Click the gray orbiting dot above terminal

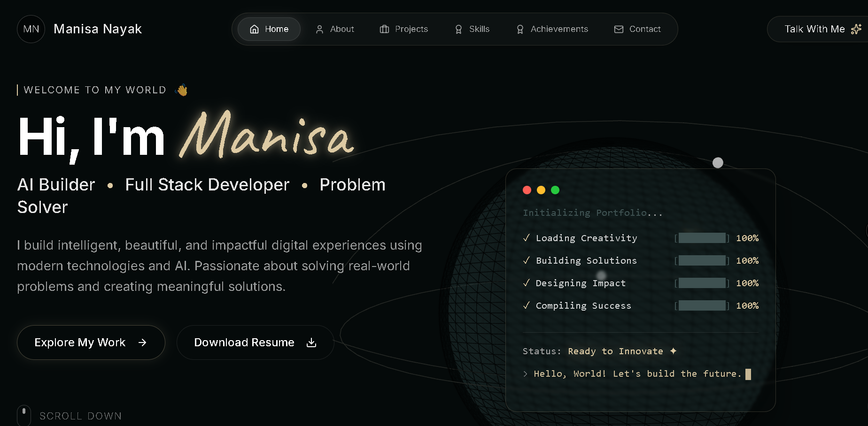tap(718, 163)
